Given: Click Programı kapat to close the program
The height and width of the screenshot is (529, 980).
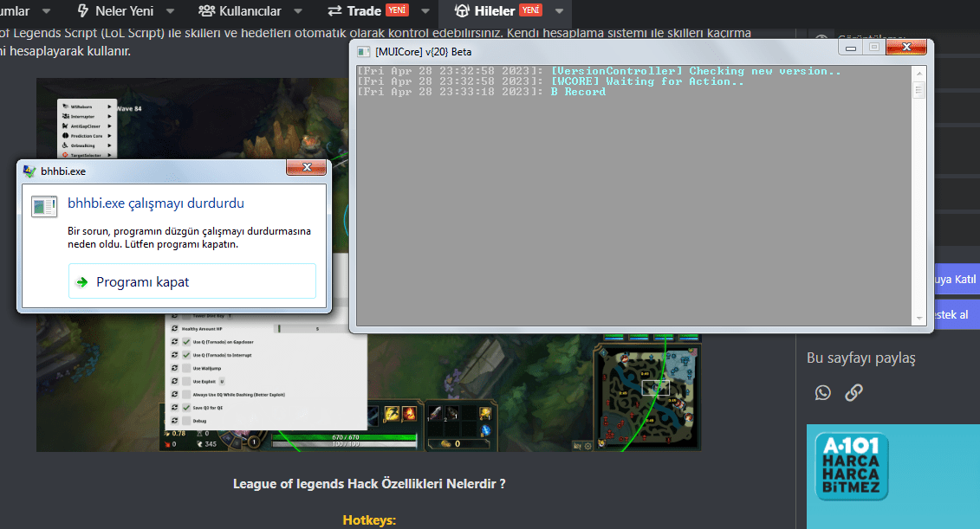Looking at the screenshot, I should [191, 281].
